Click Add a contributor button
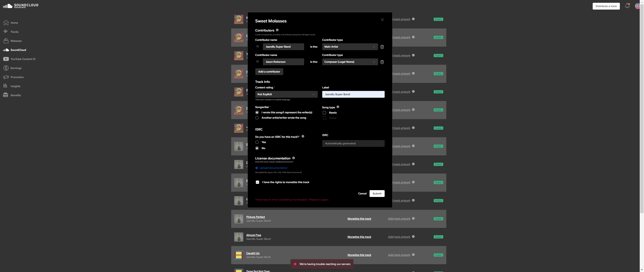This screenshot has height=272, width=644. tap(269, 72)
